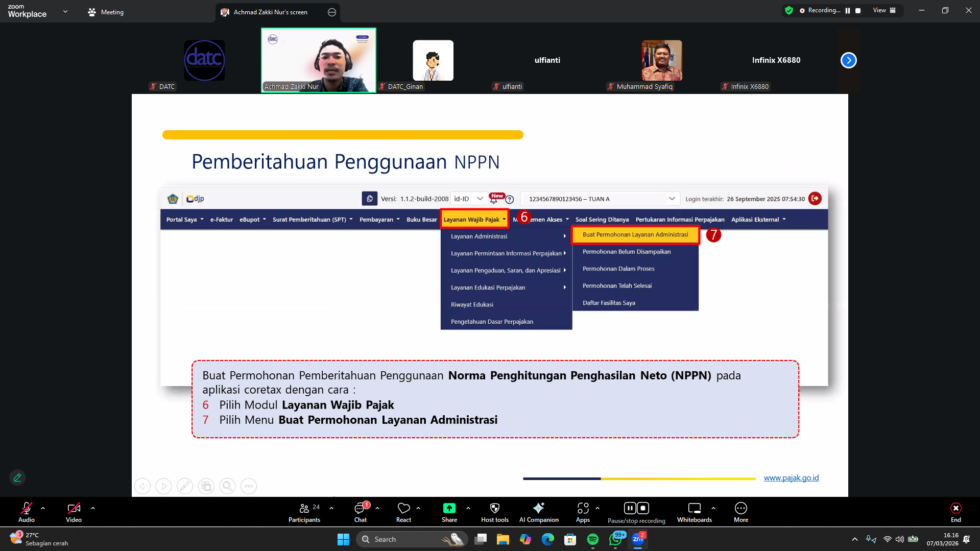
Task: Open the View layout dropdown
Action: [x=884, y=11]
